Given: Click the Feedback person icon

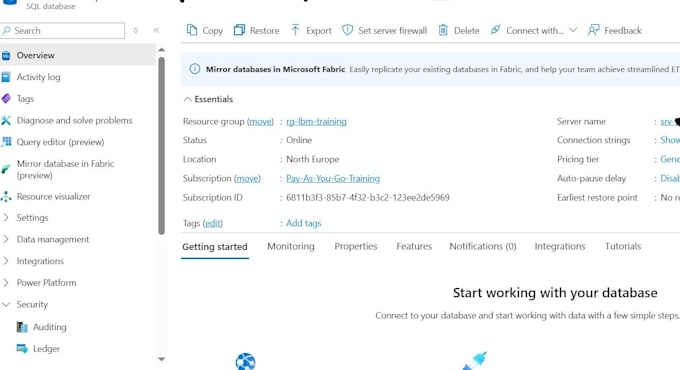Looking at the screenshot, I should 594,30.
